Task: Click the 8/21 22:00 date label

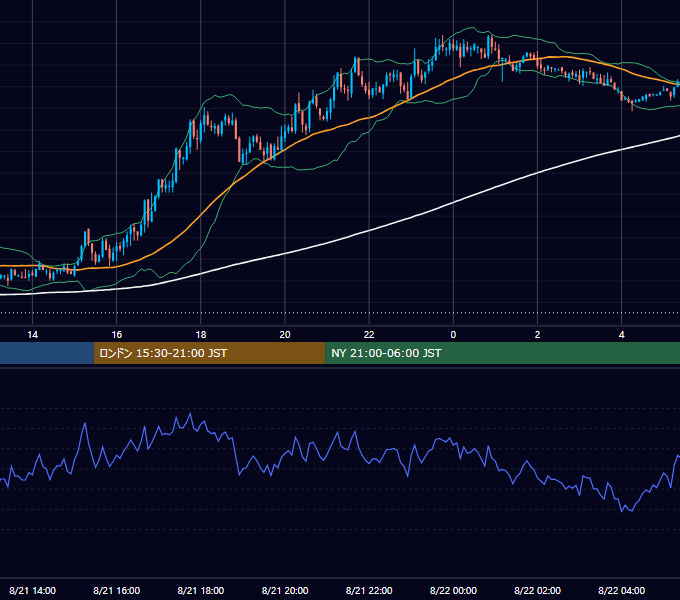Action: [x=369, y=590]
